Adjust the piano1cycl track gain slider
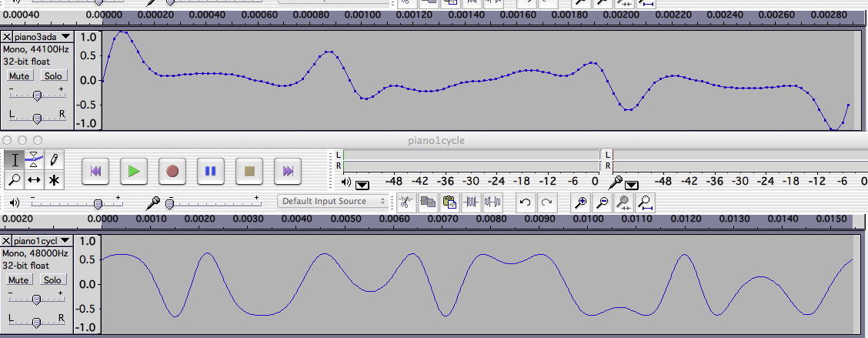 [37, 300]
